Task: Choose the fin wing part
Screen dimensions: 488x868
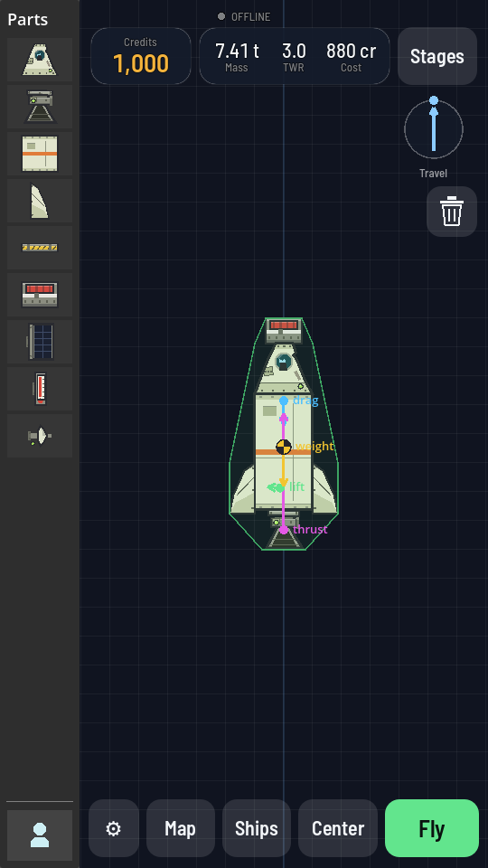Action: click(x=40, y=201)
